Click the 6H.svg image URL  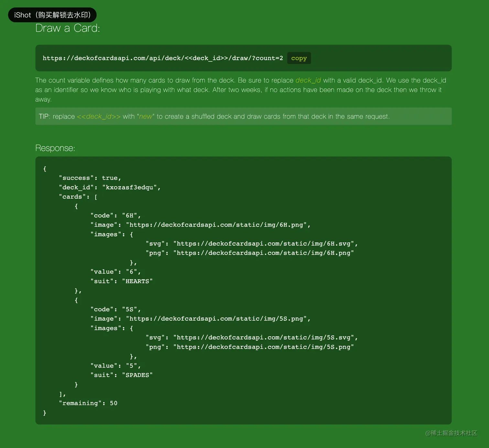point(265,243)
